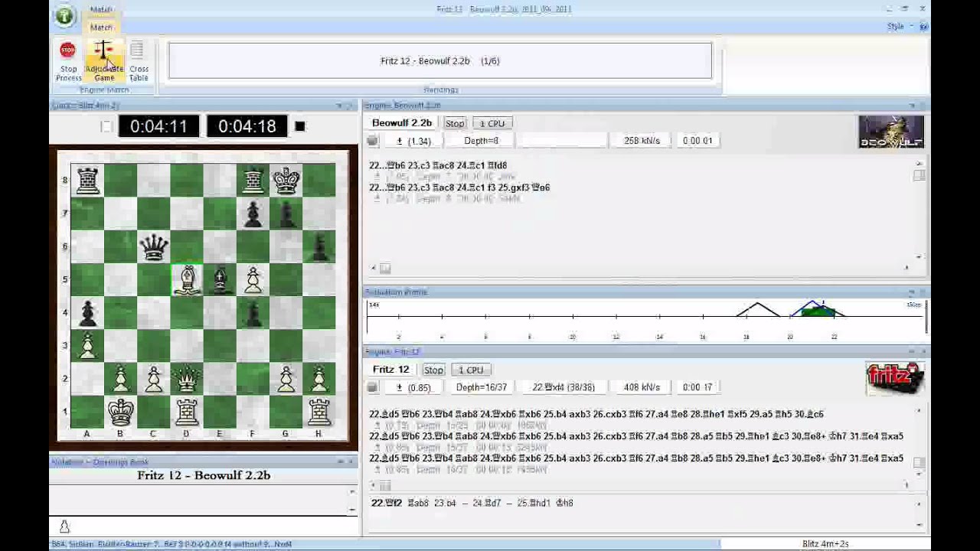Screen dimensions: 980x551
Task: Click Blitz 4m+2s status bar entry
Action: (825, 544)
